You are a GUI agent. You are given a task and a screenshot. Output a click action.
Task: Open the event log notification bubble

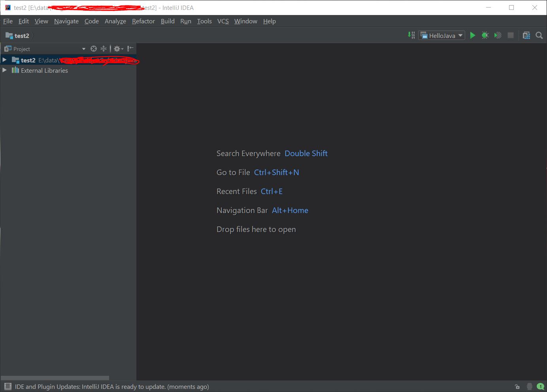pyautogui.click(x=540, y=386)
